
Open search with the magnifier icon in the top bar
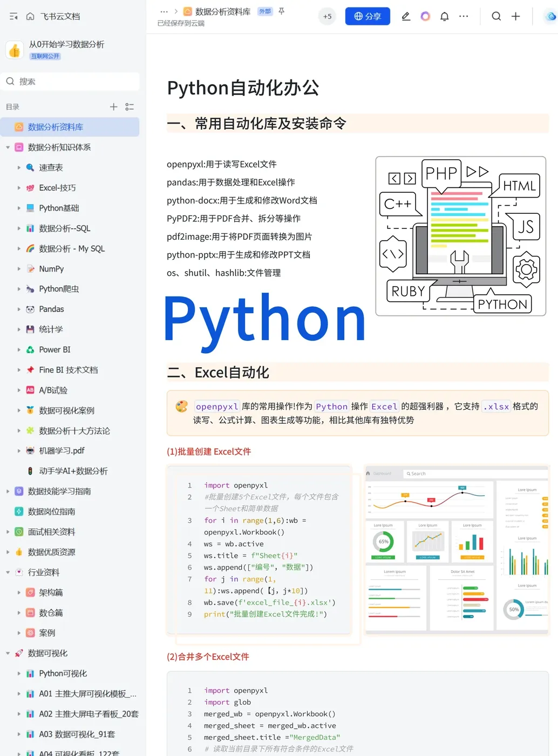496,16
